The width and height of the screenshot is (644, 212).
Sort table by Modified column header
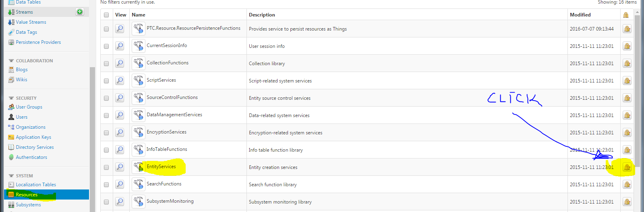(580, 15)
